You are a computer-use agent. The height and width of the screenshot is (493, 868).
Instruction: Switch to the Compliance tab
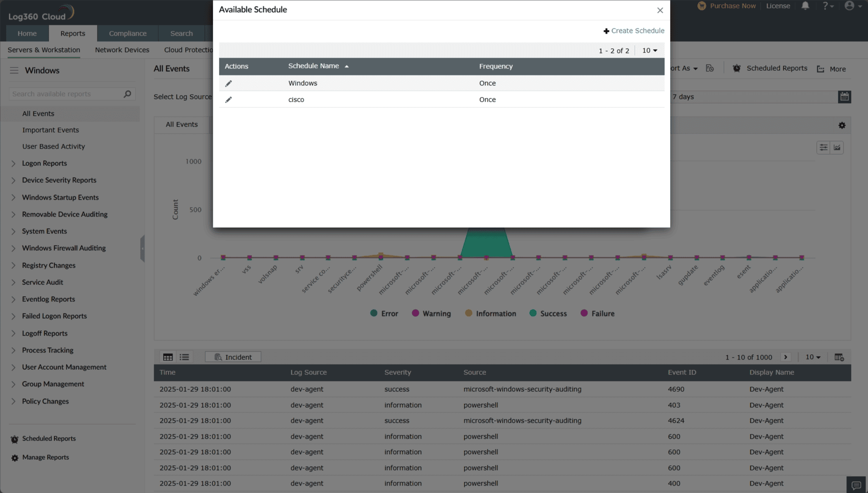point(128,33)
